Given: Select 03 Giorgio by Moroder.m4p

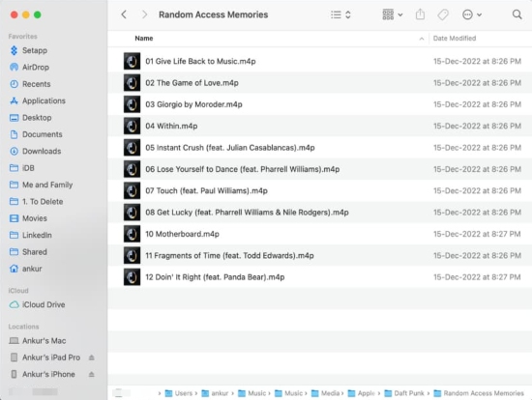Looking at the screenshot, I should point(320,104).
